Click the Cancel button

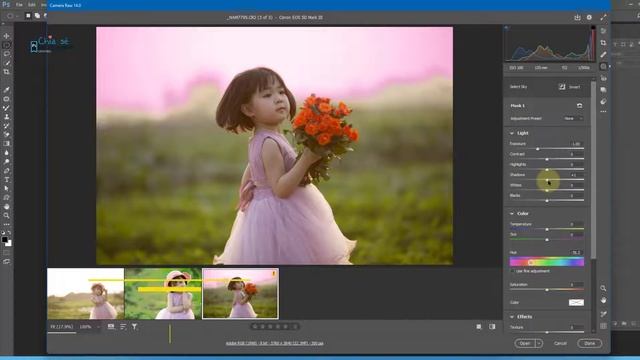[560, 343]
